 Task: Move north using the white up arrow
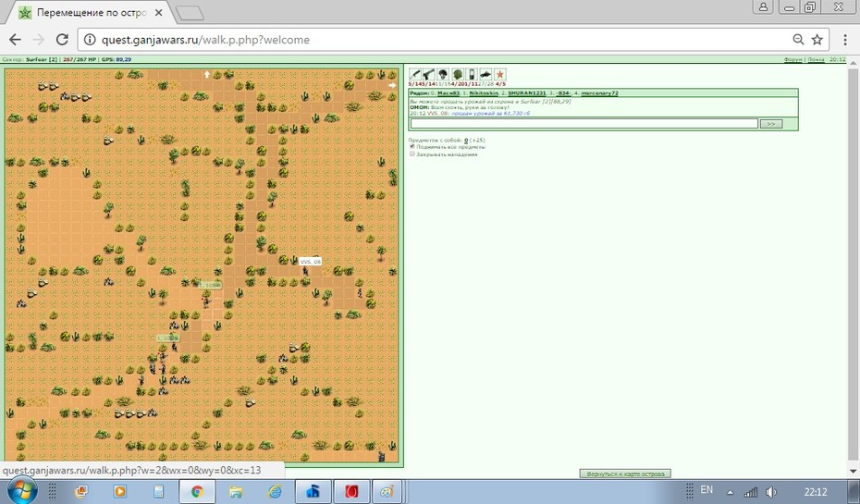(x=207, y=74)
